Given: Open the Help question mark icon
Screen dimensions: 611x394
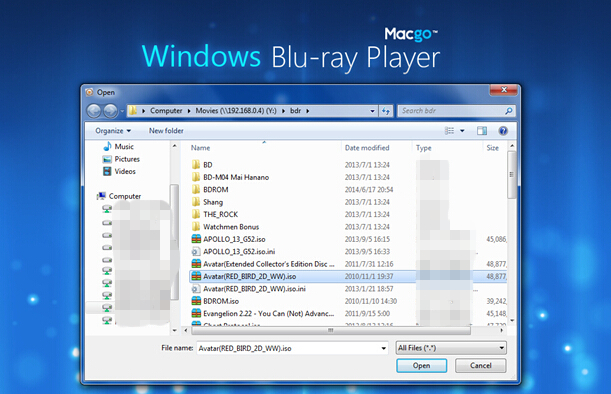Looking at the screenshot, I should (x=503, y=131).
